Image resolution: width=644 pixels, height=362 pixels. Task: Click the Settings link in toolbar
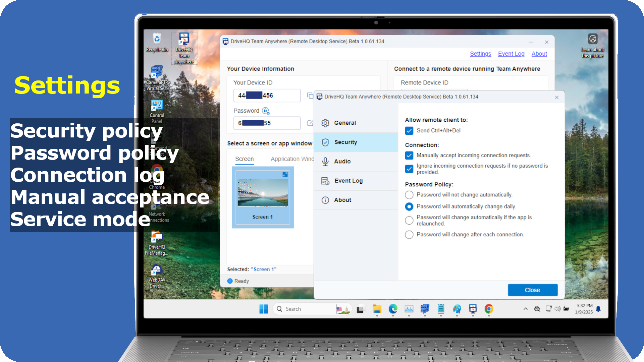480,54
